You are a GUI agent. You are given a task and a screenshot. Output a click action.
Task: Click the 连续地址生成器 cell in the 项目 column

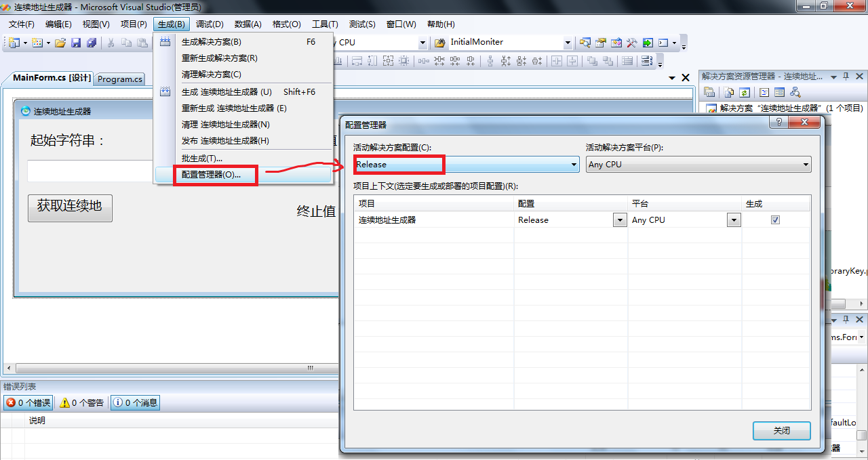434,220
